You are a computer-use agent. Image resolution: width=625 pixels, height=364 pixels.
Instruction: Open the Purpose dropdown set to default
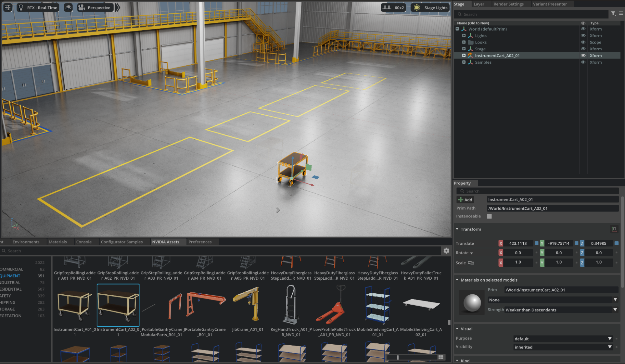(563, 339)
